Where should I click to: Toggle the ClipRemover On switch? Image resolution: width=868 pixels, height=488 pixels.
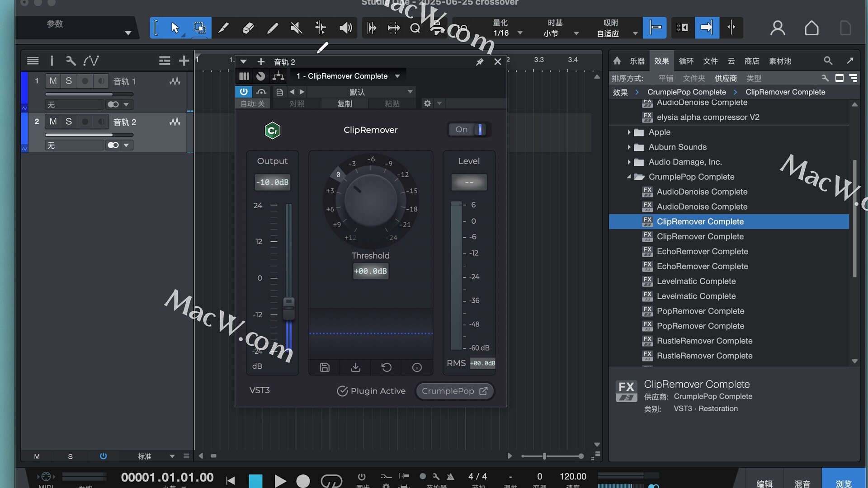[x=469, y=130]
